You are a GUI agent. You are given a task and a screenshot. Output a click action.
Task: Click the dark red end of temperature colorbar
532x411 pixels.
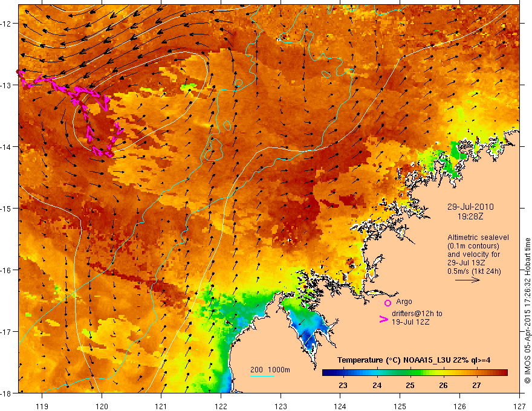point(502,373)
